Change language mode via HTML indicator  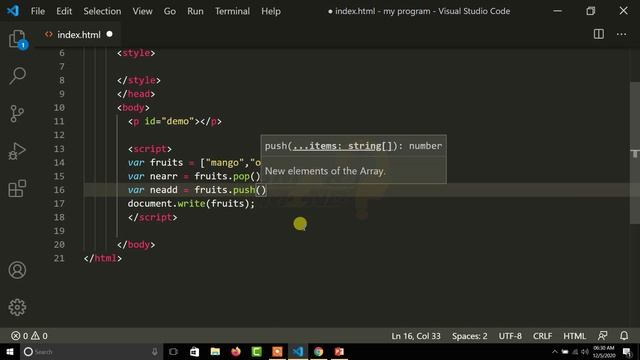(574, 336)
